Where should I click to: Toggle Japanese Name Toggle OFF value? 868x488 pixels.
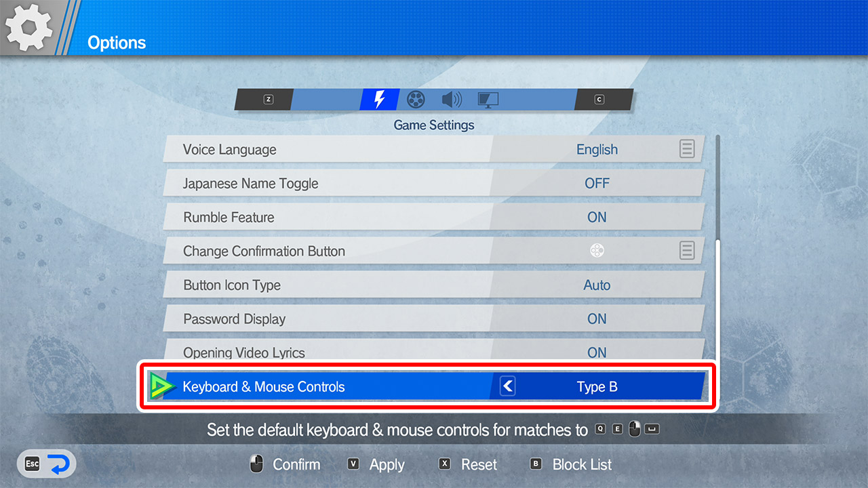pyautogui.click(x=597, y=183)
